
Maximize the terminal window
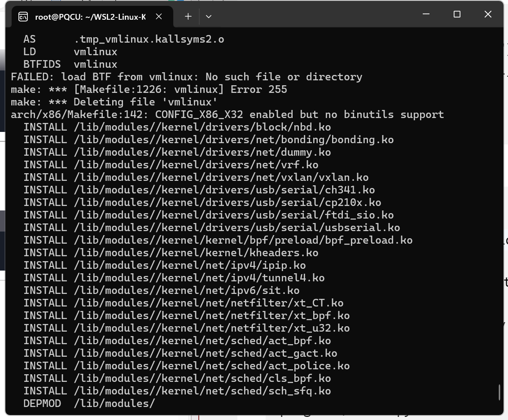[x=457, y=14]
